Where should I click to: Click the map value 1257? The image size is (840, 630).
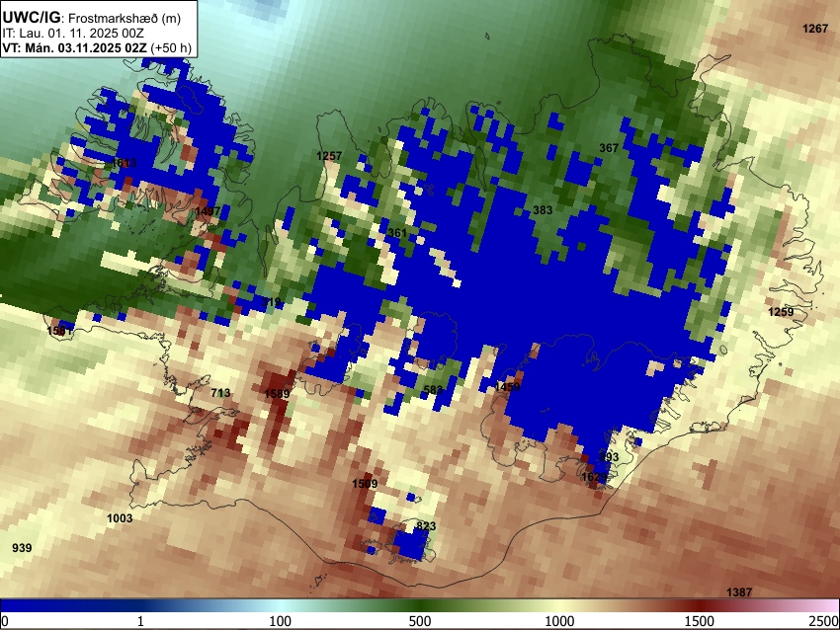pyautogui.click(x=329, y=156)
